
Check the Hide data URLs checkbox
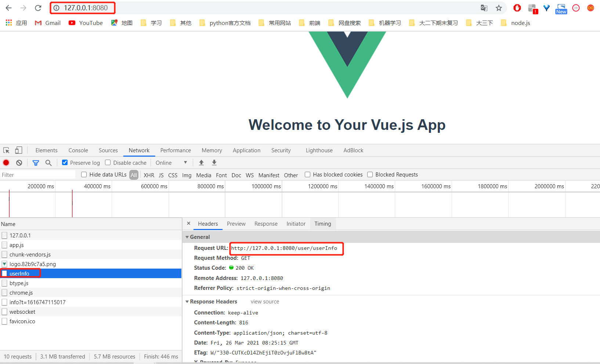[x=84, y=175]
